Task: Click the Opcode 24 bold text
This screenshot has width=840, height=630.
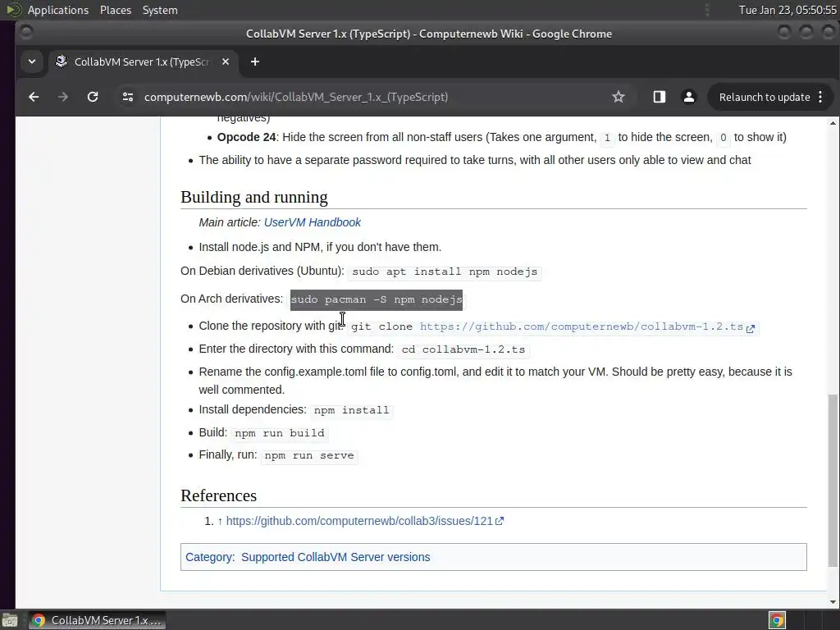Action: (246, 137)
